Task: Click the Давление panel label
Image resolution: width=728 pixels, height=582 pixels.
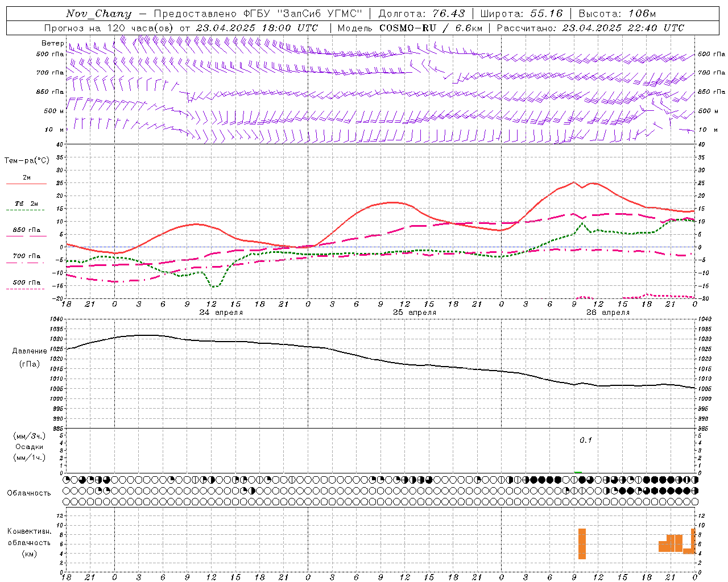Action: pyautogui.click(x=29, y=351)
